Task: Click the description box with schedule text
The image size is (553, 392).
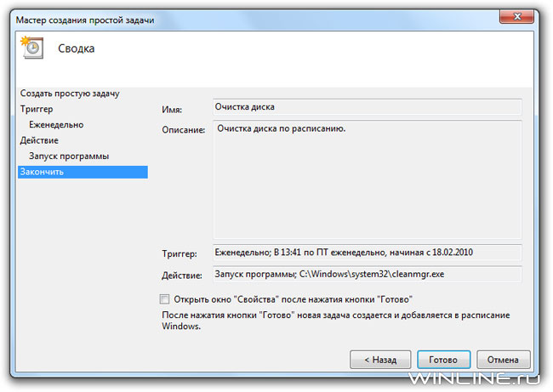Action: [368, 179]
